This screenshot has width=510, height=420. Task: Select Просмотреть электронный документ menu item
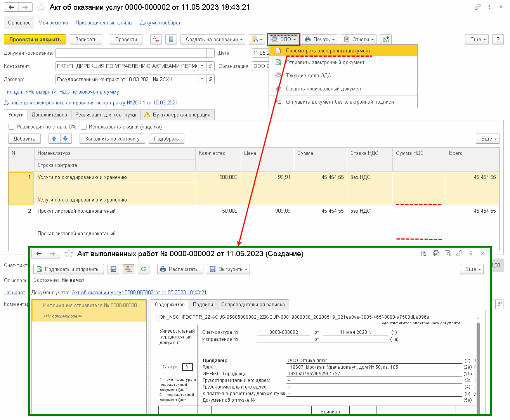[x=343, y=50]
